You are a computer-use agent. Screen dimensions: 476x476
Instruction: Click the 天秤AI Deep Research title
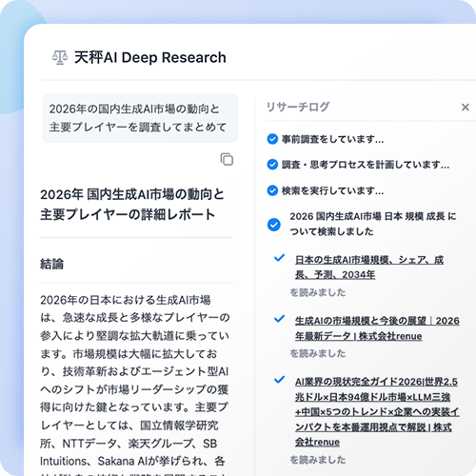(150, 58)
